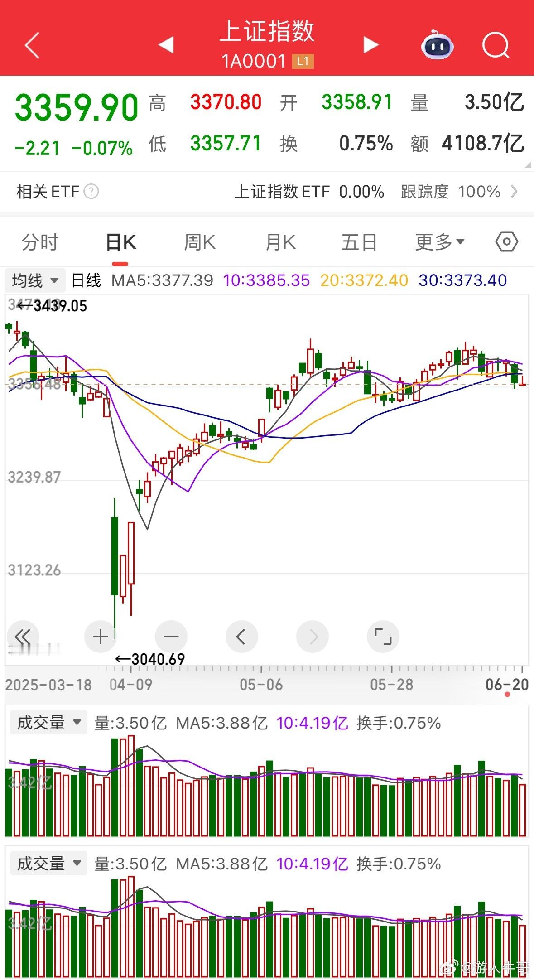Switch to the 分时 tab
This screenshot has width=534, height=980.
click(40, 242)
